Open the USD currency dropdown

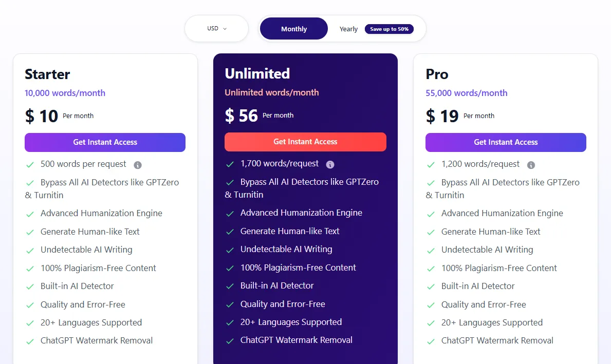click(217, 28)
